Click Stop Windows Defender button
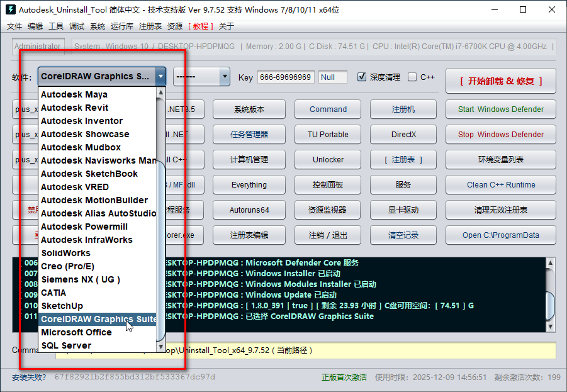Screen dimensions: 567x392 [x=501, y=135]
